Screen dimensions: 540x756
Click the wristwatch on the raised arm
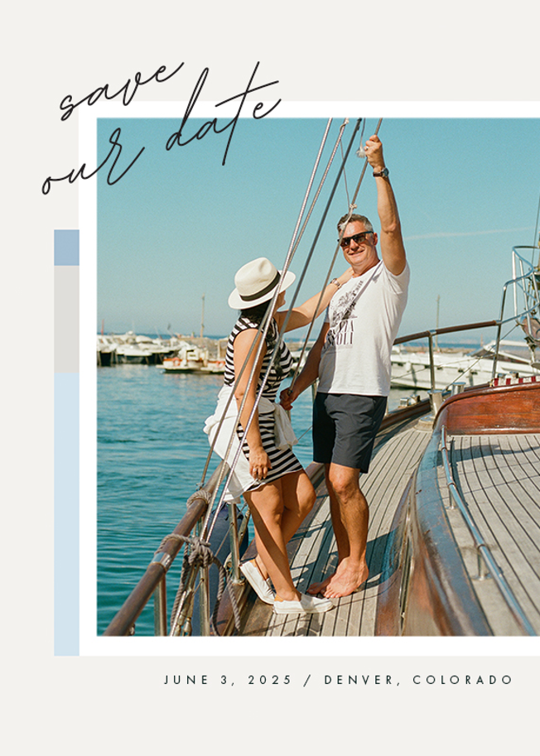coord(381,172)
